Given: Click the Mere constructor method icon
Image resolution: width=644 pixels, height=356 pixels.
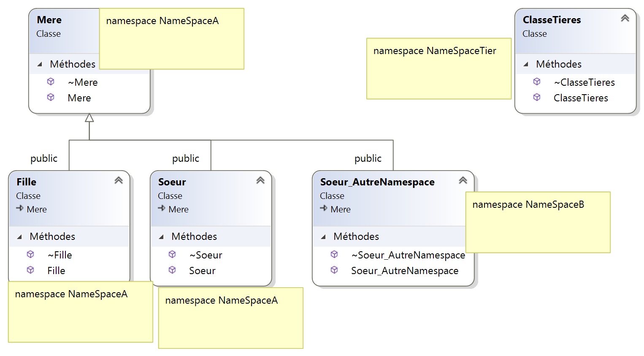Looking at the screenshot, I should click(x=51, y=97).
